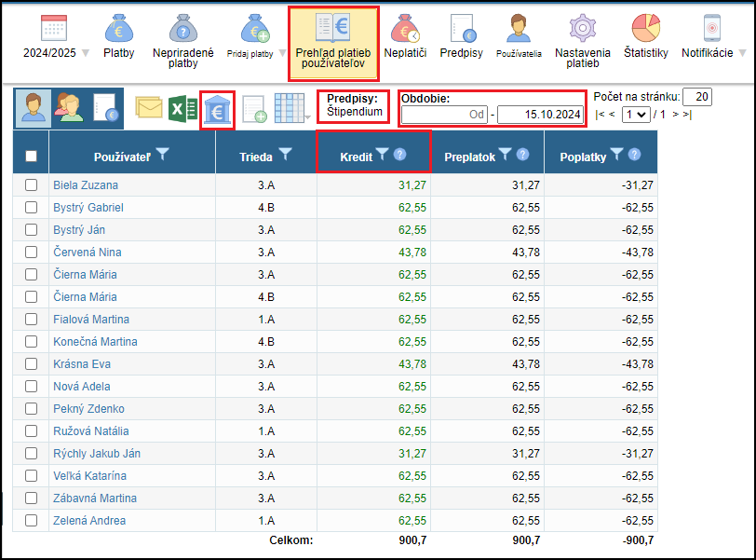Screen dimensions: 756x560
Task: Click Čierna Mária in class 4.B
Action: 85,296
